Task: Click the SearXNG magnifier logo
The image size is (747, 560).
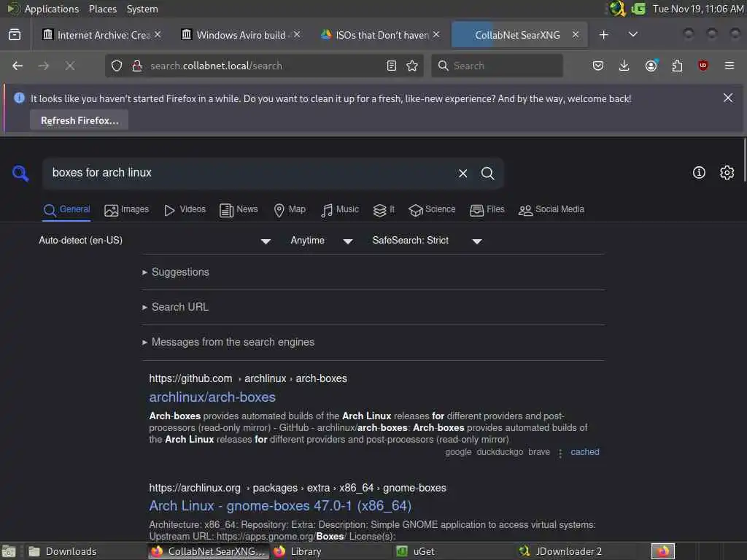Action: pyautogui.click(x=20, y=174)
